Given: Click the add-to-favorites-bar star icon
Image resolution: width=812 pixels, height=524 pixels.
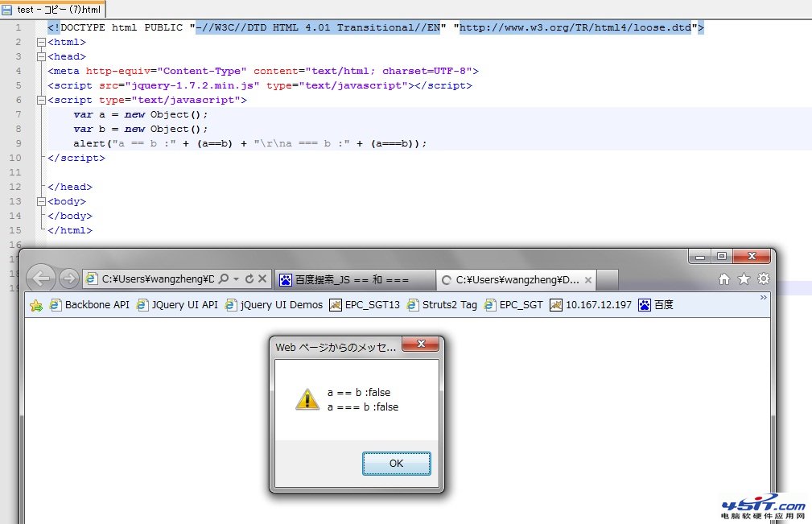Looking at the screenshot, I should 36,305.
